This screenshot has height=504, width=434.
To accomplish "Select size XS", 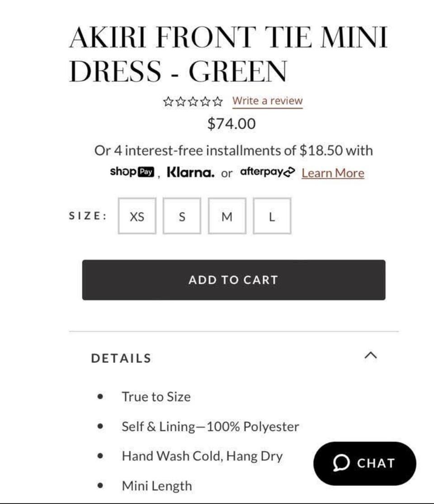I will coord(137,216).
